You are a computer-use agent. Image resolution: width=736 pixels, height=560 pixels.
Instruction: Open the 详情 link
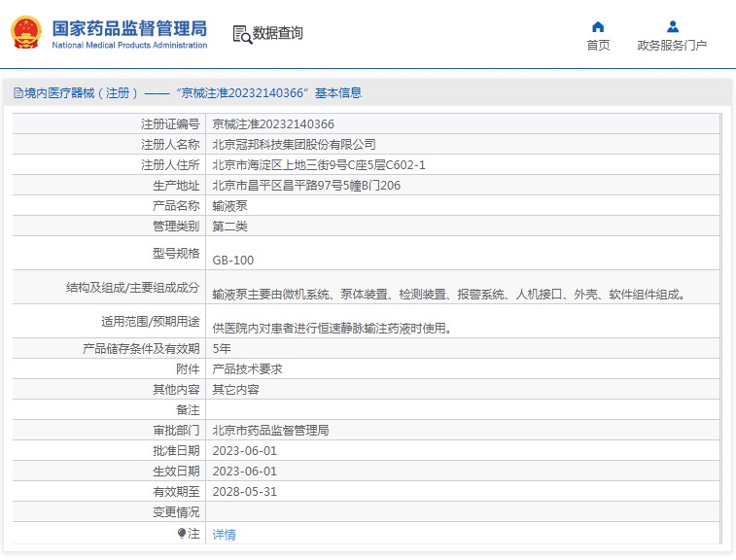pyautogui.click(x=224, y=534)
